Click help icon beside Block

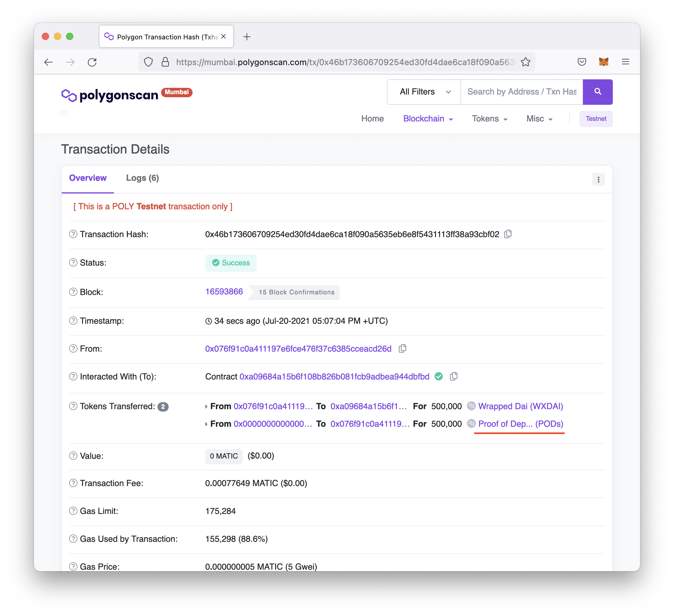(x=73, y=292)
